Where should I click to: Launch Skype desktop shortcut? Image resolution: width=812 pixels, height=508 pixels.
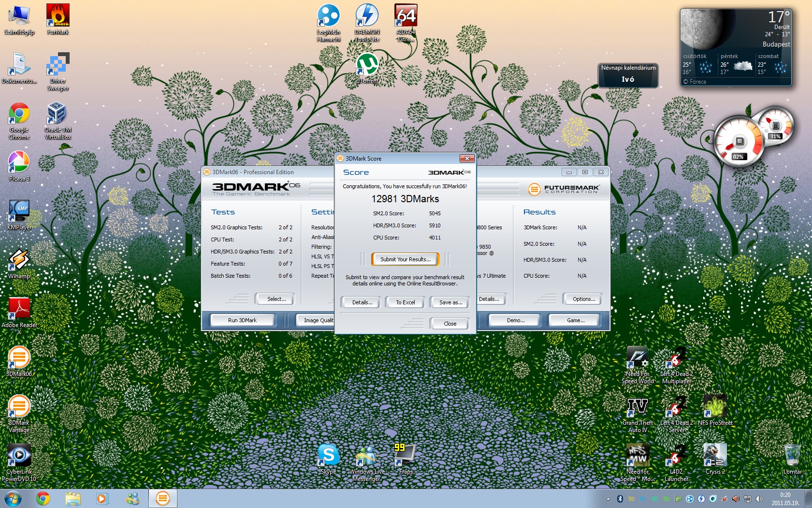click(x=329, y=459)
